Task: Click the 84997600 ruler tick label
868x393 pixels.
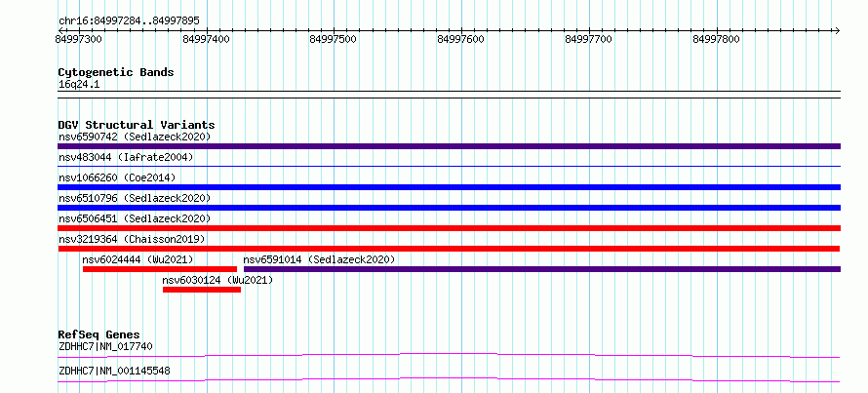Action: [x=461, y=39]
